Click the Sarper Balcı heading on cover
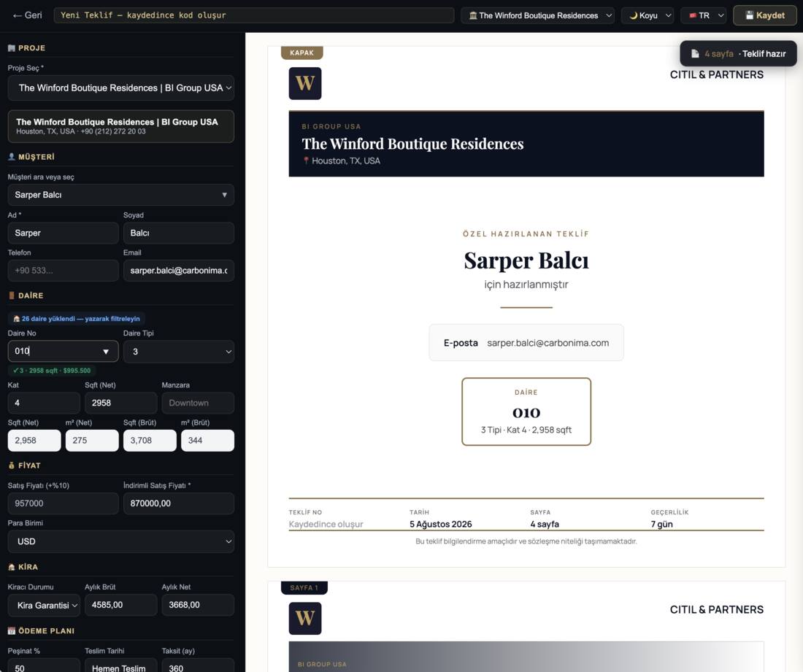Viewport: 803px width, 672px height. (x=526, y=260)
